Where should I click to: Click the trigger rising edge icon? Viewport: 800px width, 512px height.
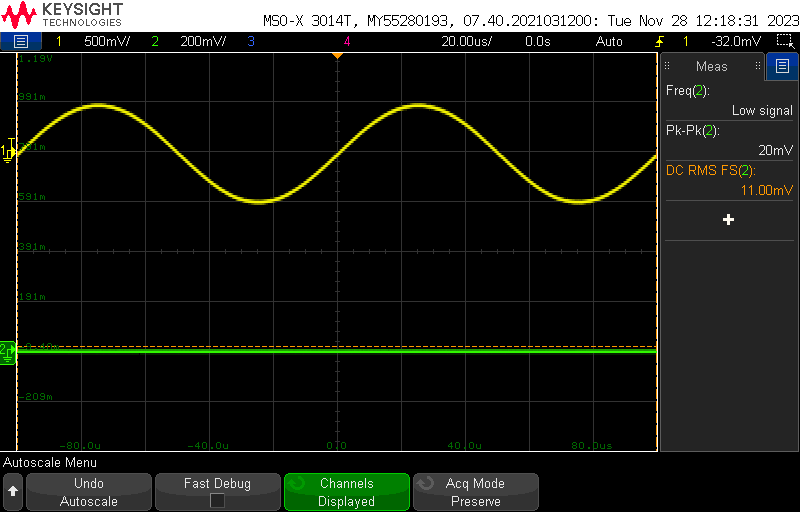coord(659,41)
